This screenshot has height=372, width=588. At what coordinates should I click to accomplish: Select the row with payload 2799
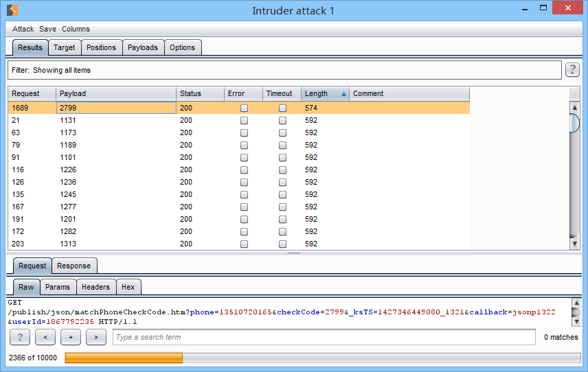[x=239, y=108]
